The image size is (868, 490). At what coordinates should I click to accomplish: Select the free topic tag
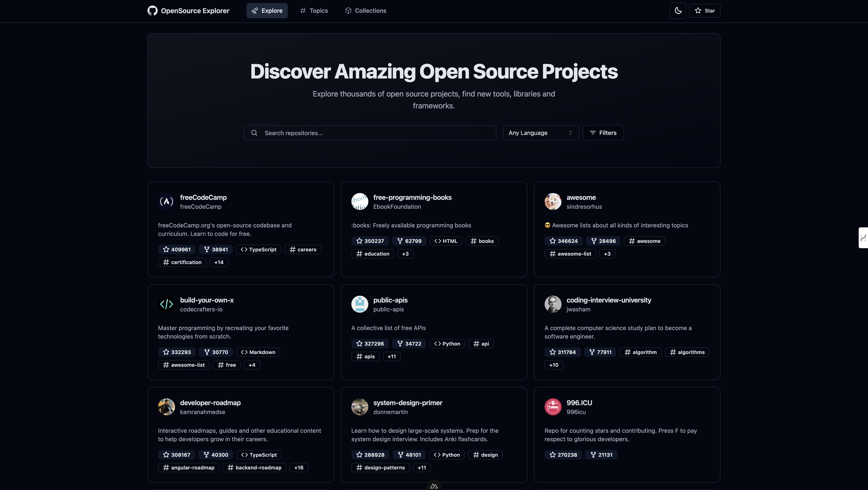coord(227,365)
